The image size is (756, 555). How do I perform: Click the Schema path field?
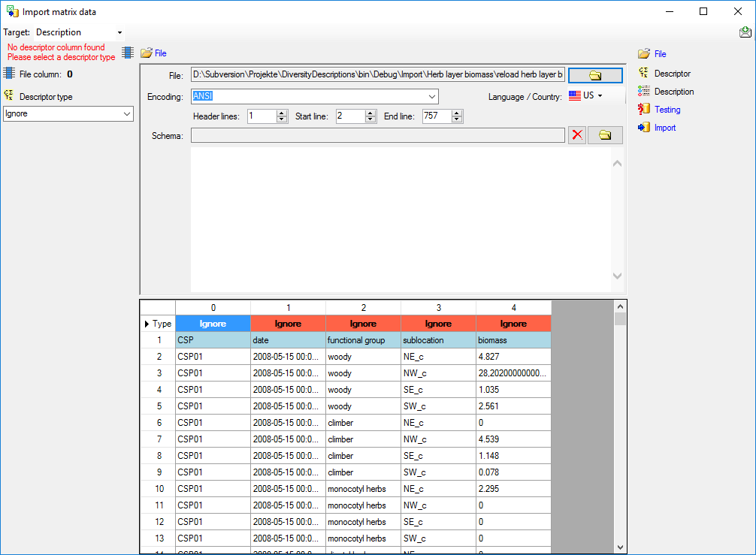(378, 135)
